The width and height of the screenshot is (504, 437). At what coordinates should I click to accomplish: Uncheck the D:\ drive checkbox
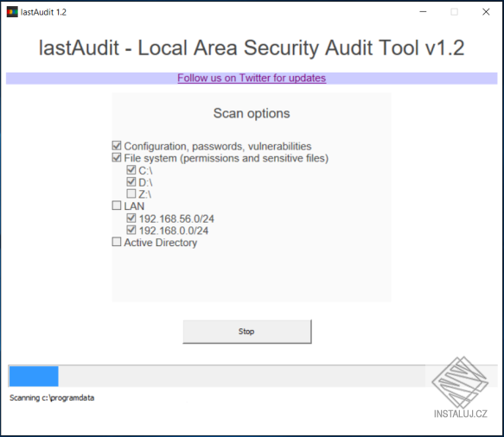(x=131, y=182)
